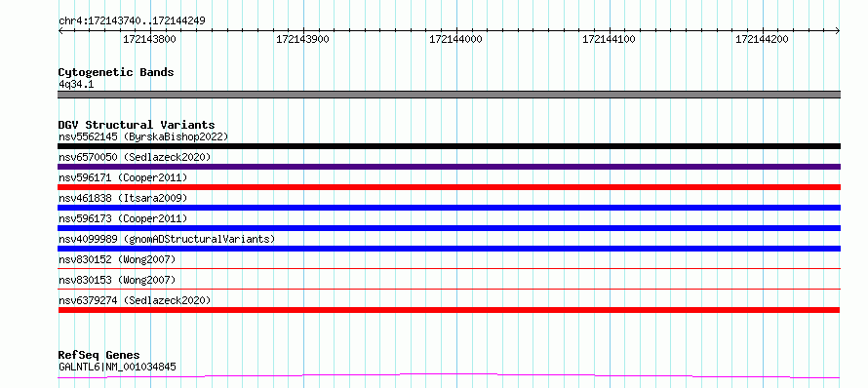Image resolution: width=868 pixels, height=388 pixels.
Task: Click nsv596171 (Cooper2011) label
Action: [123, 177]
